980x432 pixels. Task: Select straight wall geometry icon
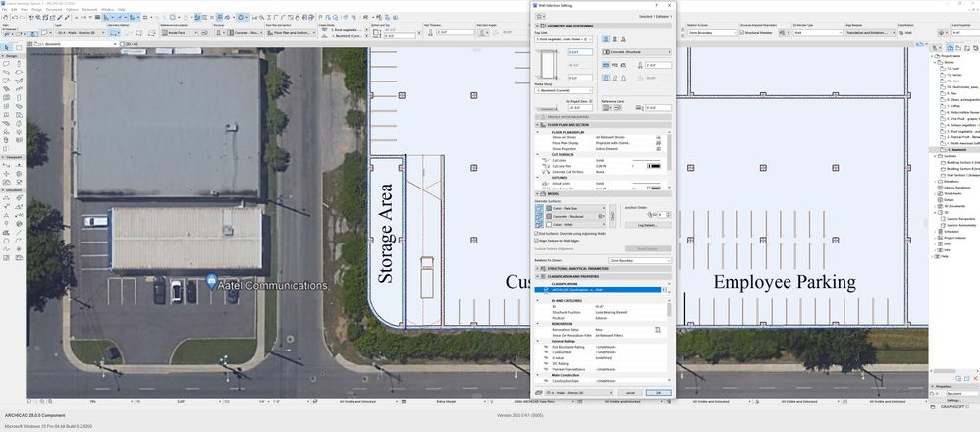pyautogui.click(x=606, y=65)
